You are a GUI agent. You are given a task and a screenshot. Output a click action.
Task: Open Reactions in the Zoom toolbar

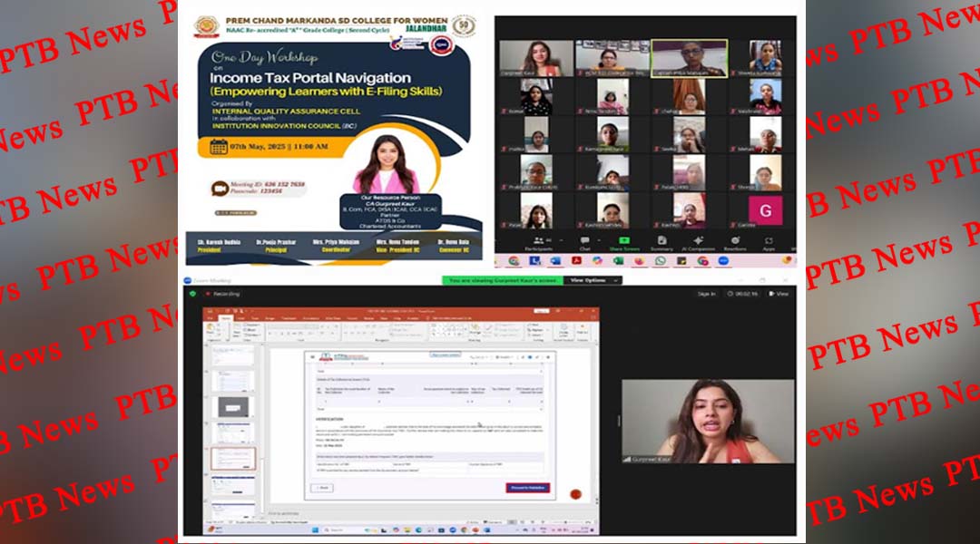(735, 244)
